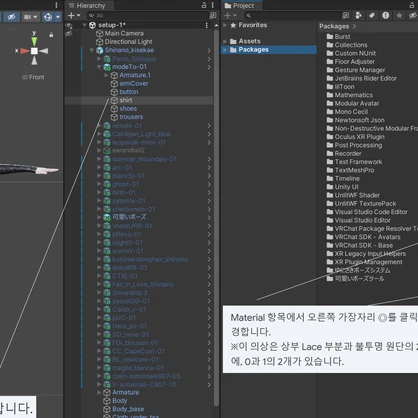Expand the lower Armature object

point(99,392)
